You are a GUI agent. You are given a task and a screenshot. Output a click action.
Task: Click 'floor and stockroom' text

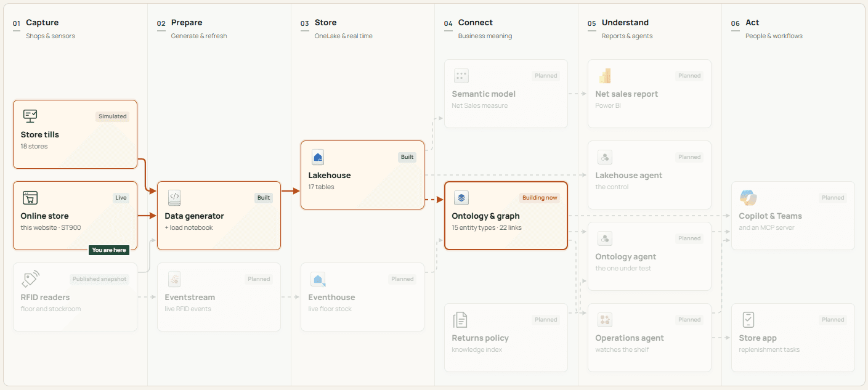pos(51,309)
